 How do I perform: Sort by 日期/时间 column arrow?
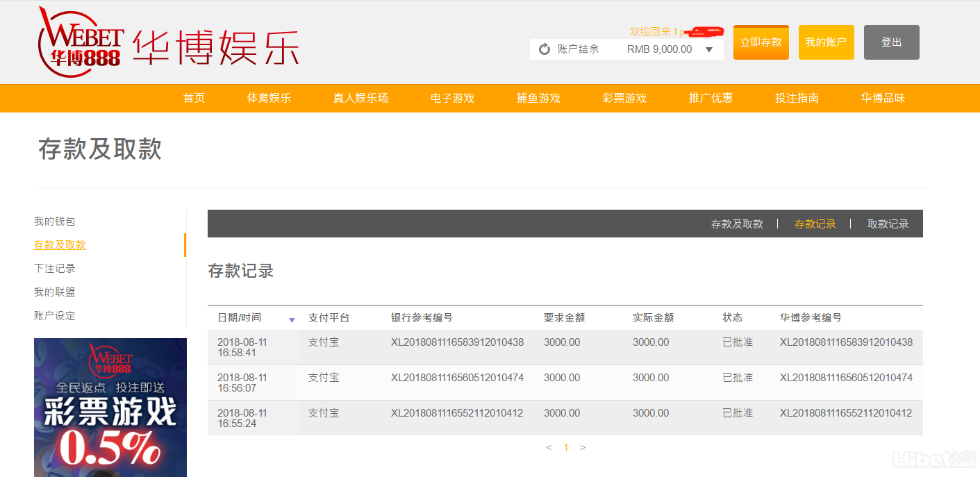coord(292,319)
